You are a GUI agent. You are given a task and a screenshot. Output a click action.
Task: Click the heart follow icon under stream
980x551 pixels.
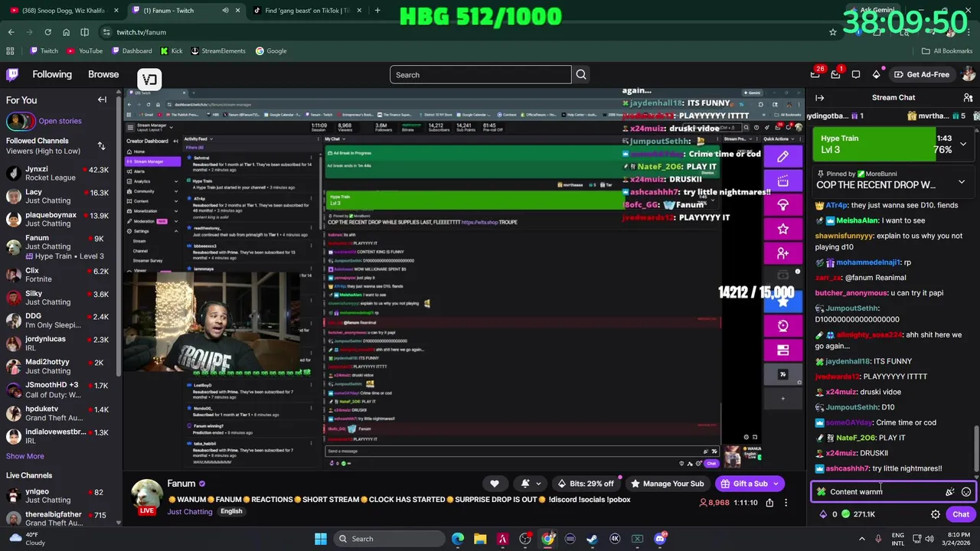click(x=495, y=484)
